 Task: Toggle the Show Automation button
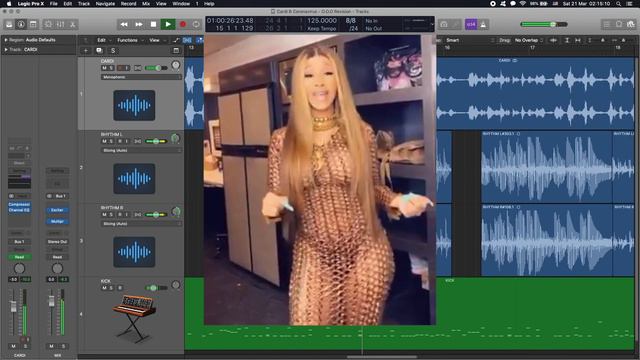[176, 40]
